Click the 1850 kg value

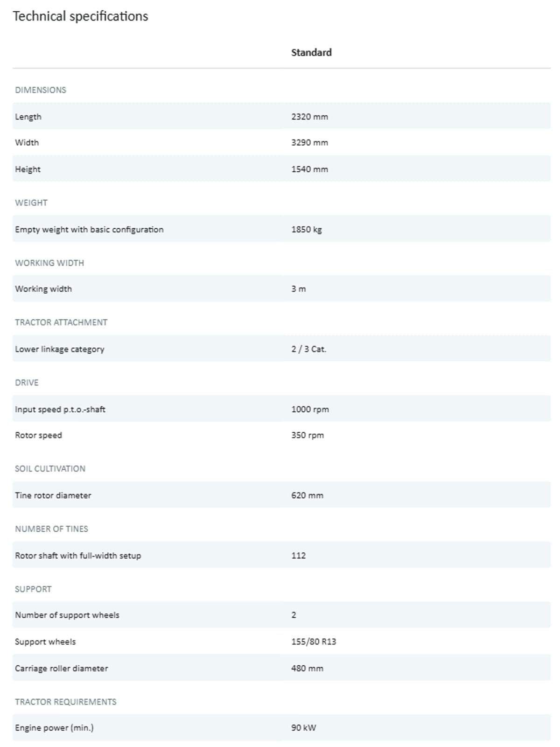pos(307,229)
